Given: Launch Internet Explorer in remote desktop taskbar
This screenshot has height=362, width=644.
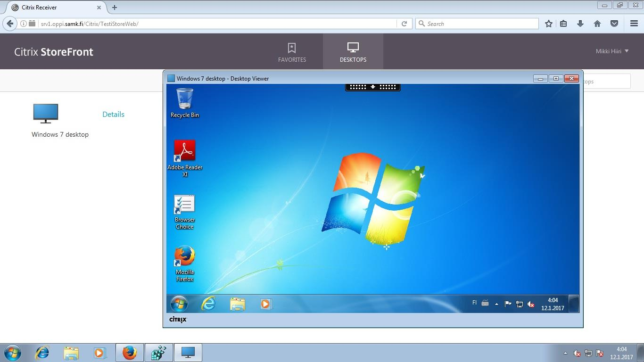Looking at the screenshot, I should (208, 304).
